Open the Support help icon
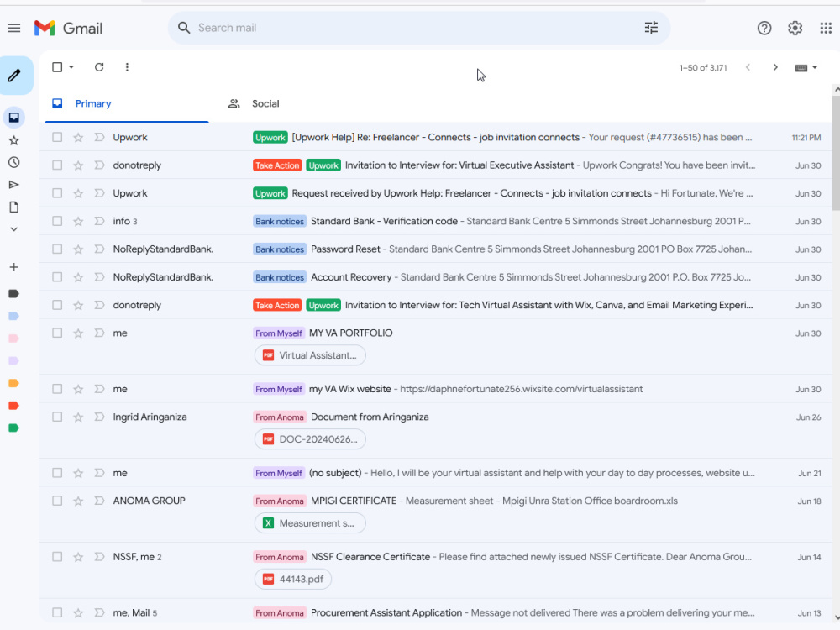The image size is (840, 630). coord(764,28)
